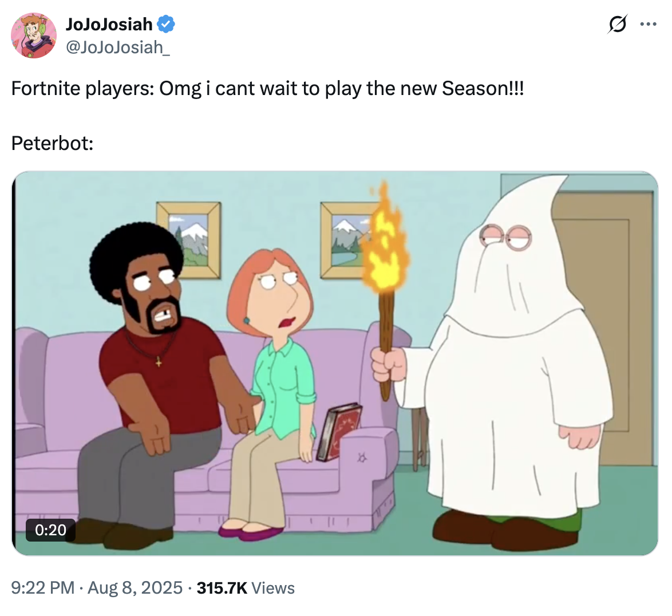
Task: Click the 0:20 video duration badge
Action: (x=50, y=530)
